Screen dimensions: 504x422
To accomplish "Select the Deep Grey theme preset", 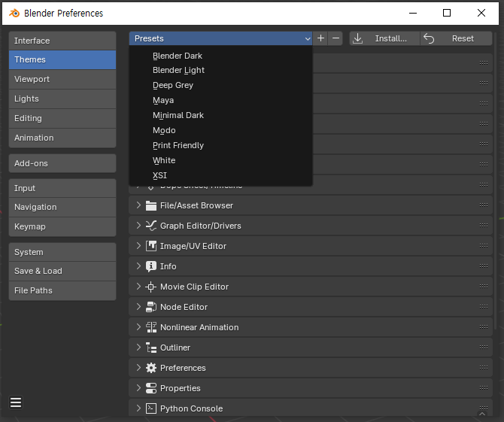I will click(x=221, y=85).
